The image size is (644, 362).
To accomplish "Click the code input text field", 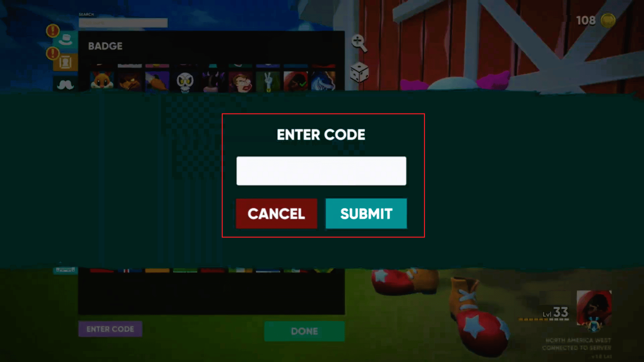I will tap(322, 171).
